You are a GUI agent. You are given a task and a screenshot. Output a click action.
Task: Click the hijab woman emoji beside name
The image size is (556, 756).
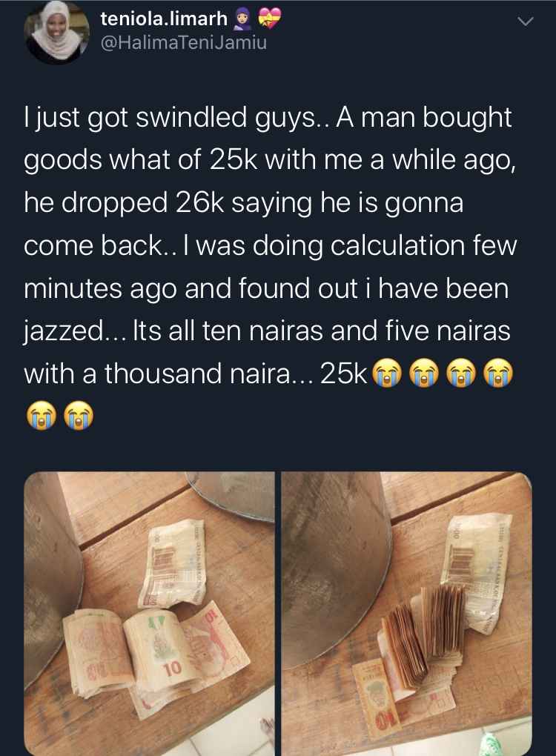tap(242, 19)
